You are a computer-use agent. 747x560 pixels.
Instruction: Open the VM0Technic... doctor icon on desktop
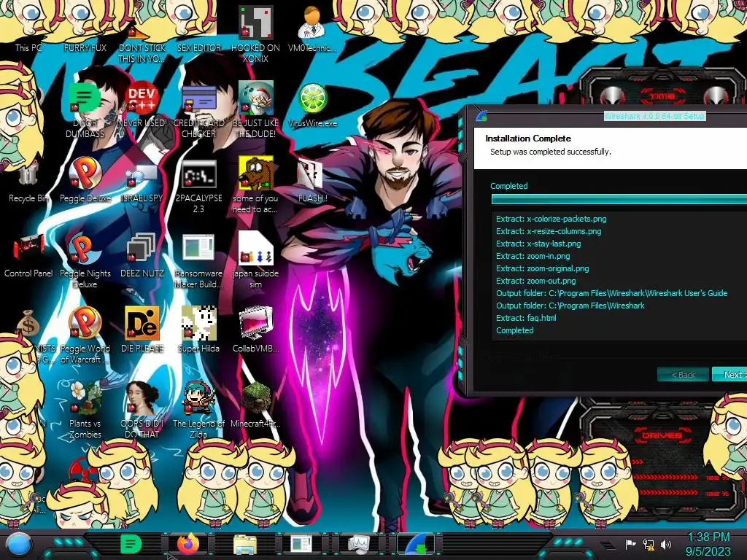click(x=312, y=22)
